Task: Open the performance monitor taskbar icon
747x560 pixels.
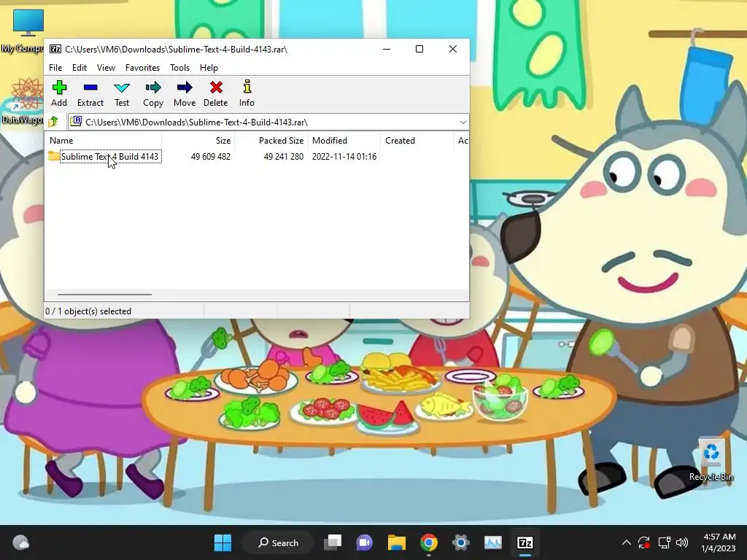Action: pyautogui.click(x=493, y=542)
